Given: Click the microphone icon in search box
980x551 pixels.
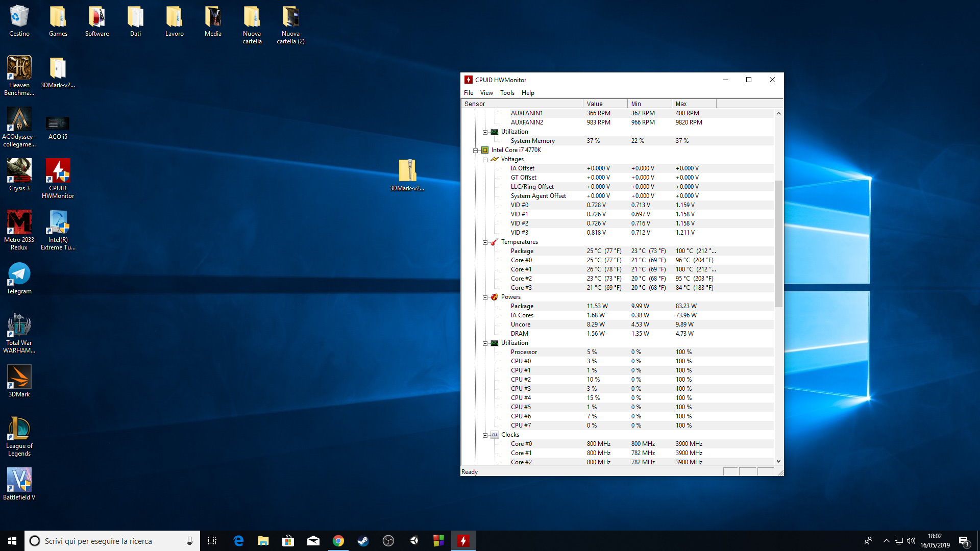Looking at the screenshot, I should tap(189, 541).
